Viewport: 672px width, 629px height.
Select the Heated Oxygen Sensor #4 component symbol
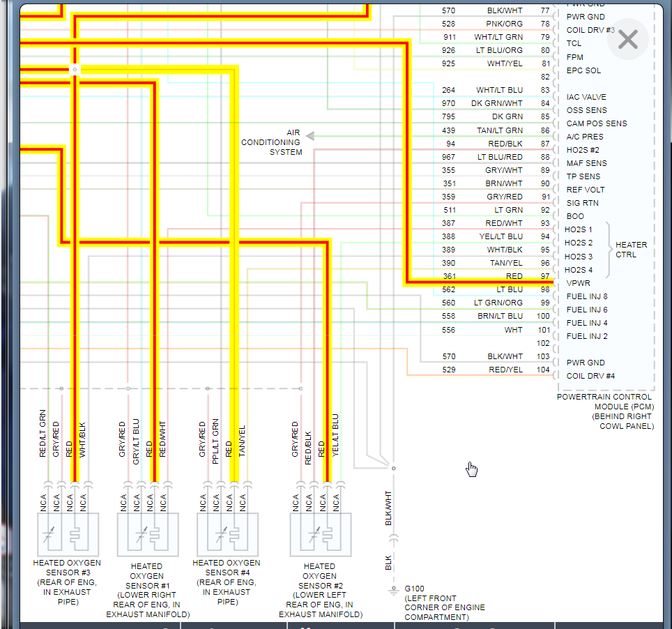click(227, 535)
